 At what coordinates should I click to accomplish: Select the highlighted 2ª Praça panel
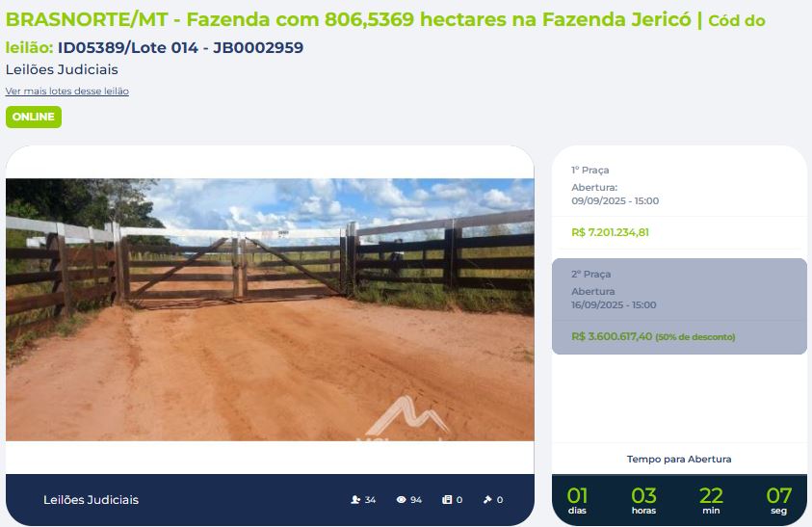[x=679, y=306]
